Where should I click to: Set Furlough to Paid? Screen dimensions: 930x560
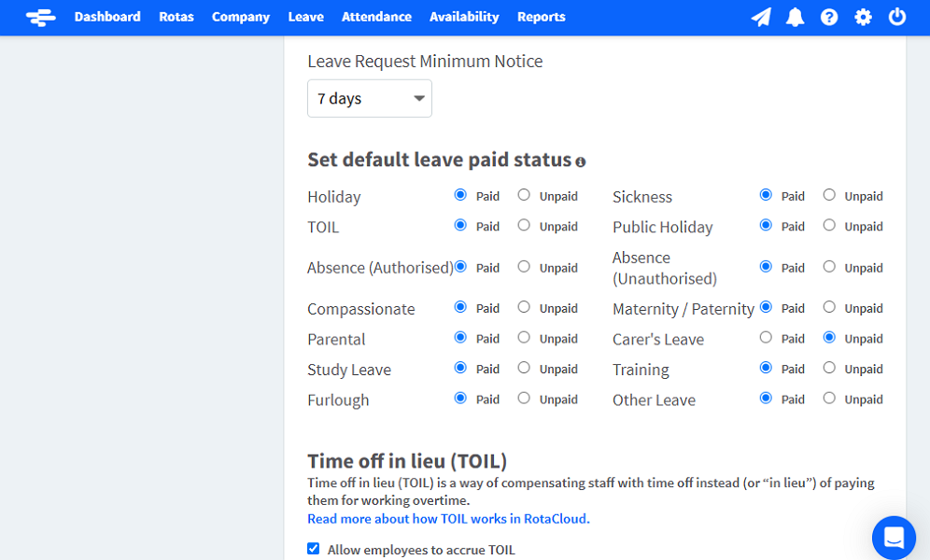pyautogui.click(x=460, y=398)
